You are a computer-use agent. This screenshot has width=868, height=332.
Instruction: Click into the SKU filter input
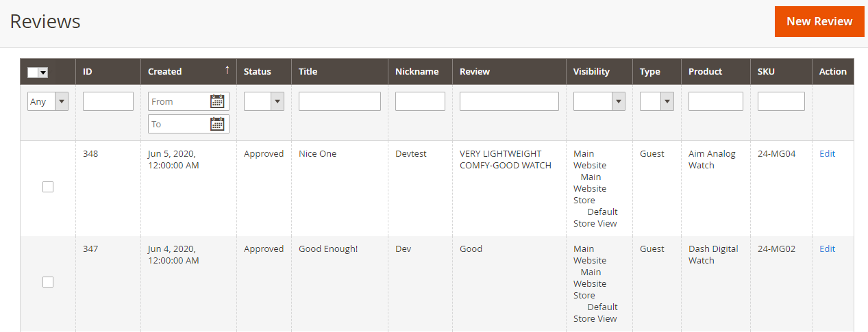click(x=781, y=101)
